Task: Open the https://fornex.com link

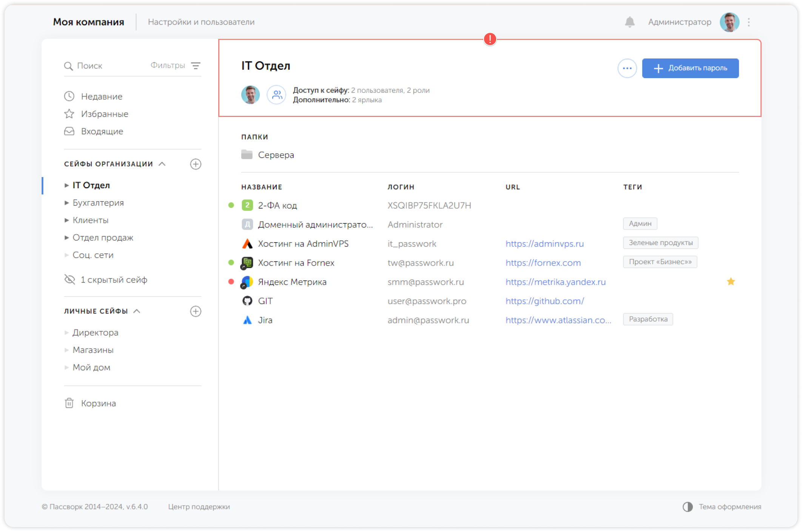Action: 543,263
